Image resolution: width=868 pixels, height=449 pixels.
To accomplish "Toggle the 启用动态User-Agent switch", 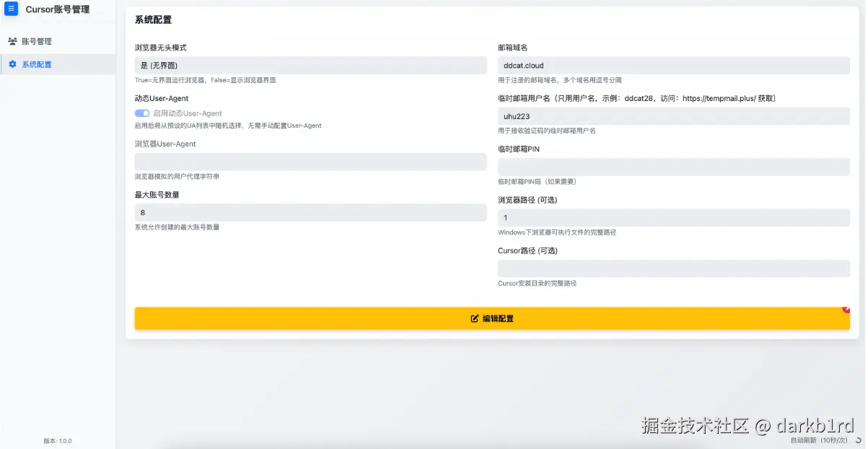I will (x=142, y=113).
